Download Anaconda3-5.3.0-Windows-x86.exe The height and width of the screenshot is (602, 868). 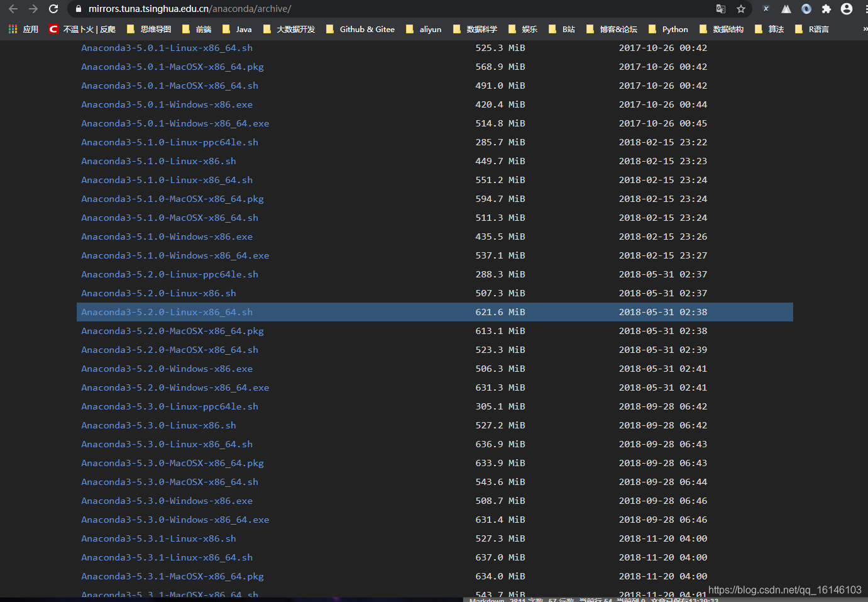[x=167, y=501]
